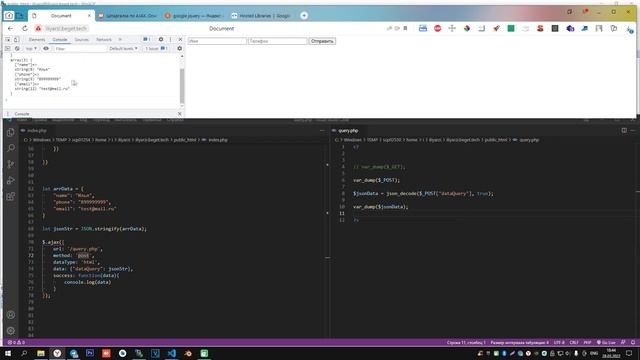Image resolution: width=640 pixels, height=360 pixels.
Task: Click the DevTools inspect element icon
Action: click(8, 40)
